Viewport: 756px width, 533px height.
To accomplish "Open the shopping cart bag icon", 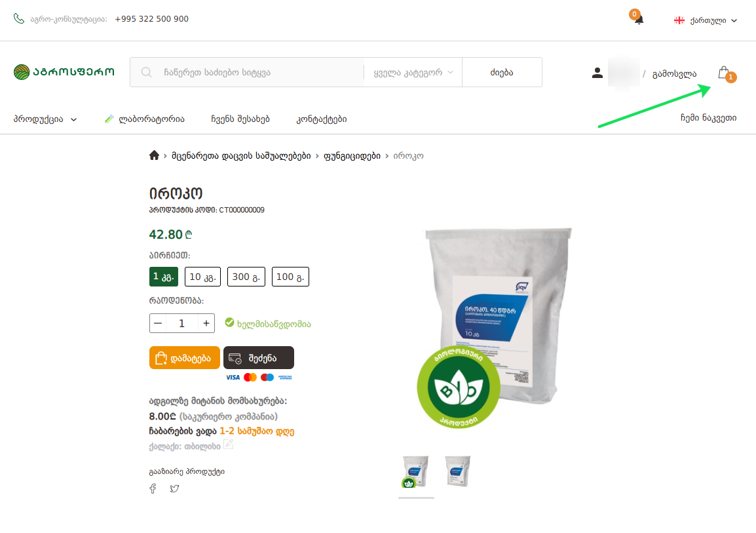I will point(724,73).
